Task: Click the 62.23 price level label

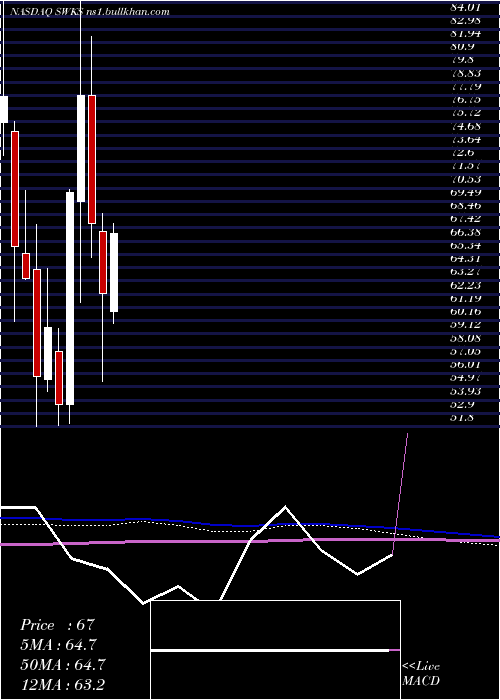Action: (x=465, y=285)
